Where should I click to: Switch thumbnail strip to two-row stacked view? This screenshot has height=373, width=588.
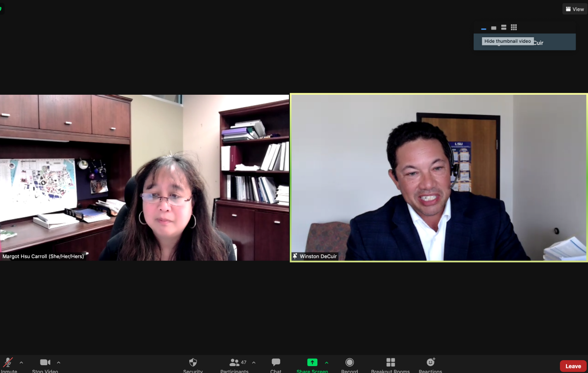click(x=504, y=28)
